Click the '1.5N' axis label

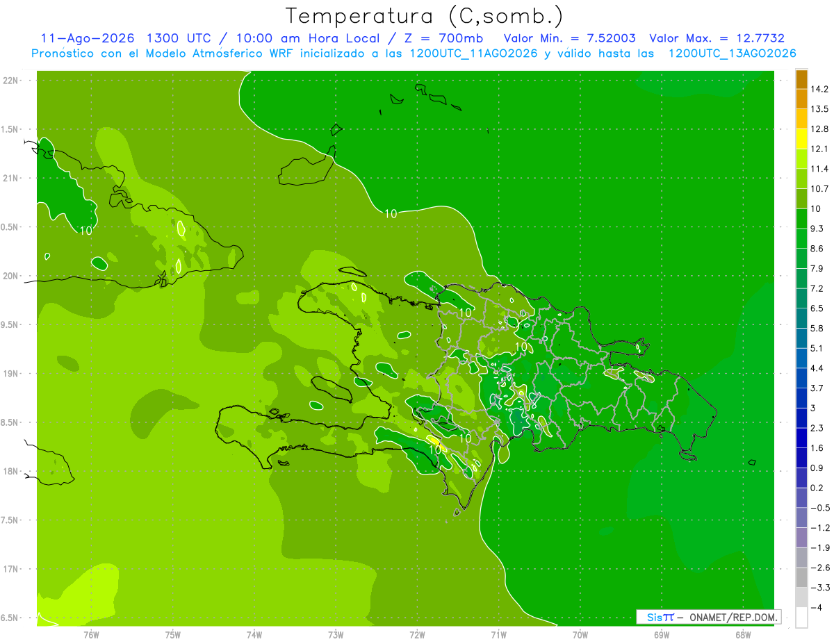point(10,129)
